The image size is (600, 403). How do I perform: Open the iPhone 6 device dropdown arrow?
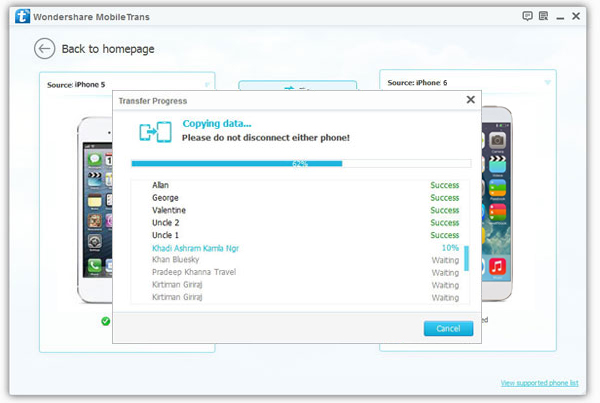coord(548,83)
